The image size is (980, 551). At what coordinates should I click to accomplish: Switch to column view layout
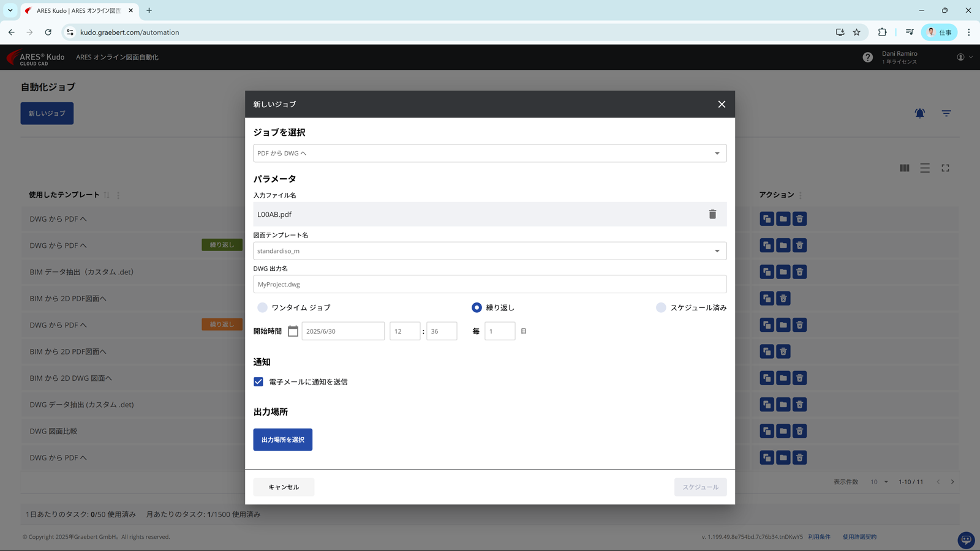(x=904, y=168)
